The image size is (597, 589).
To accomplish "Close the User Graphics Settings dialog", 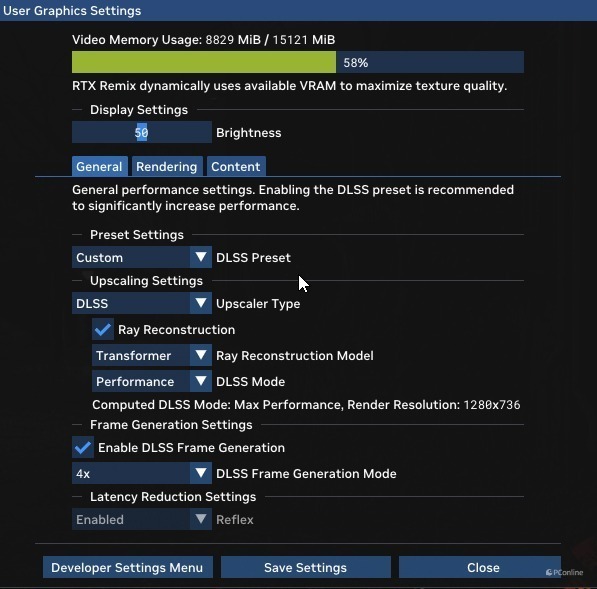I will (480, 567).
